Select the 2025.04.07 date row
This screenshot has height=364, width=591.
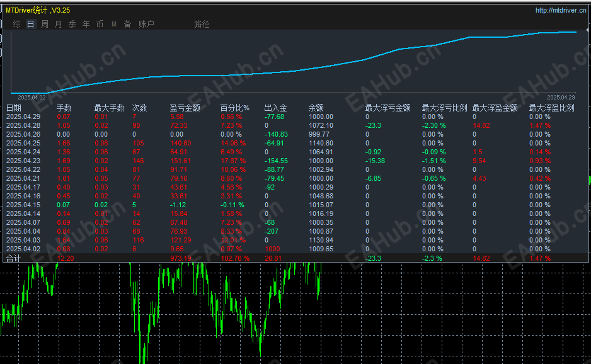[x=23, y=222]
